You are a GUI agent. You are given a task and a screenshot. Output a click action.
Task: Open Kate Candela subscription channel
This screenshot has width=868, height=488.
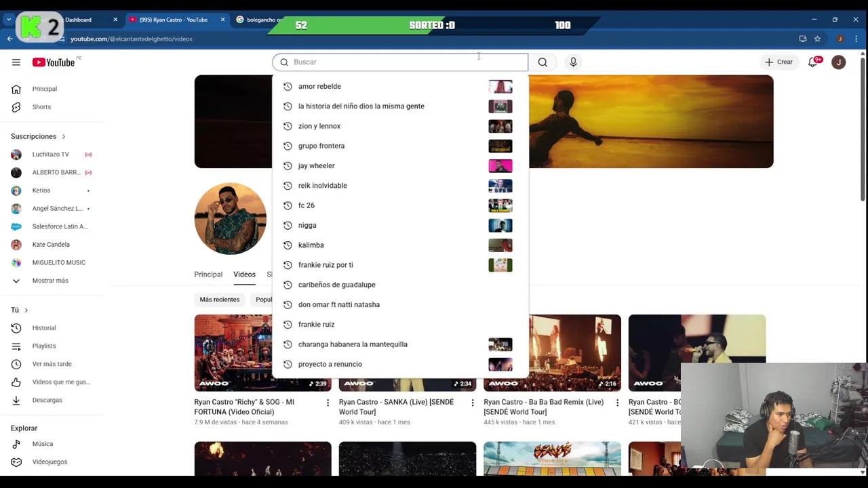point(52,245)
